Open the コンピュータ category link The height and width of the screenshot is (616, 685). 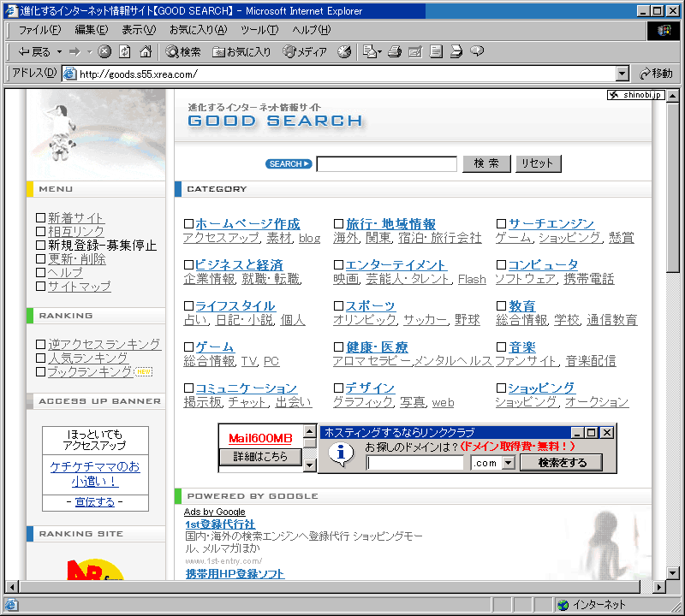pyautogui.click(x=543, y=265)
